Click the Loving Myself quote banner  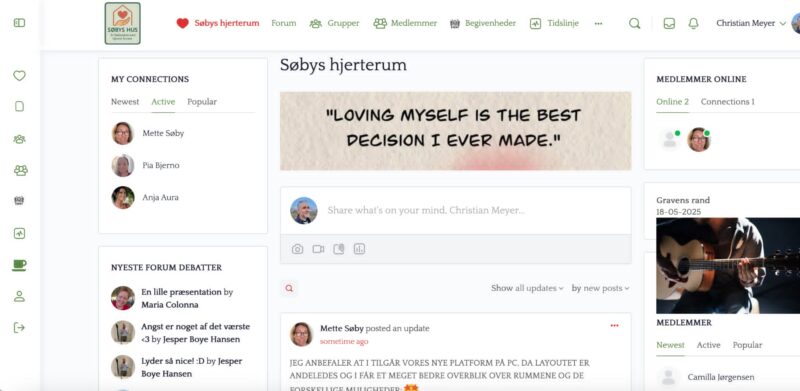[456, 131]
